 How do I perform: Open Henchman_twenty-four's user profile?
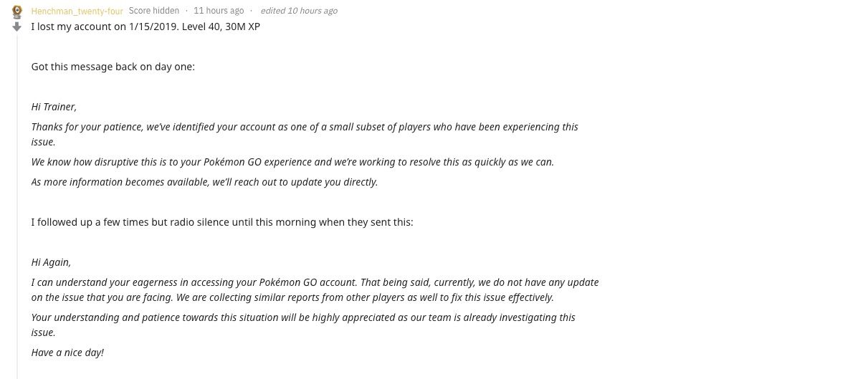(x=77, y=11)
